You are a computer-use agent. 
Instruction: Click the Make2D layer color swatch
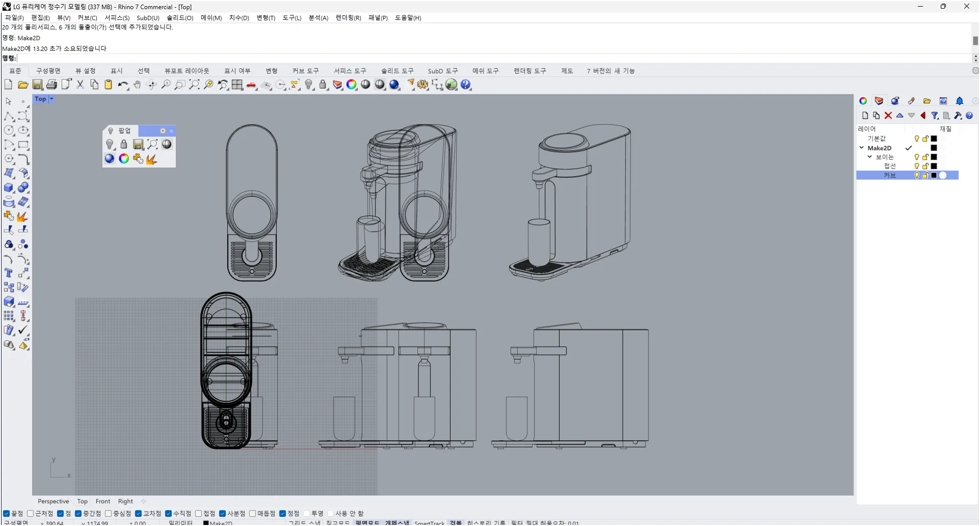pos(934,148)
